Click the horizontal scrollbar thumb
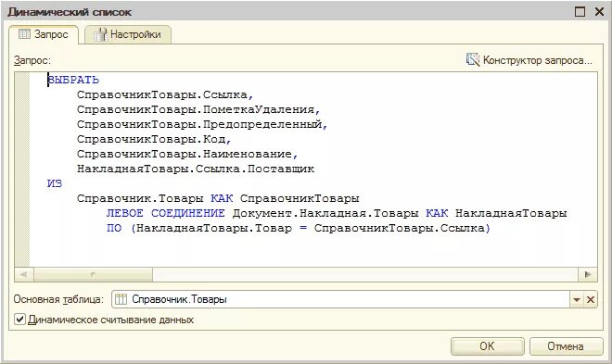The image size is (612, 364). coord(93,274)
